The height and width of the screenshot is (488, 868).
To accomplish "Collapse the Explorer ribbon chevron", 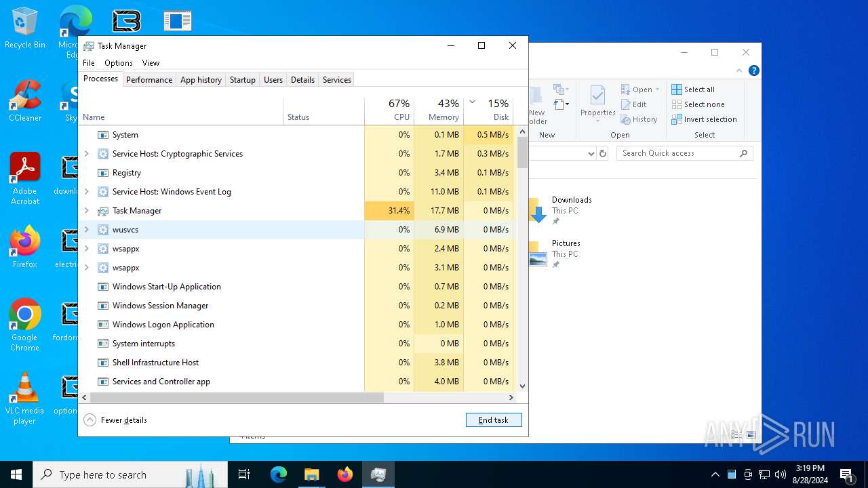I will (739, 70).
